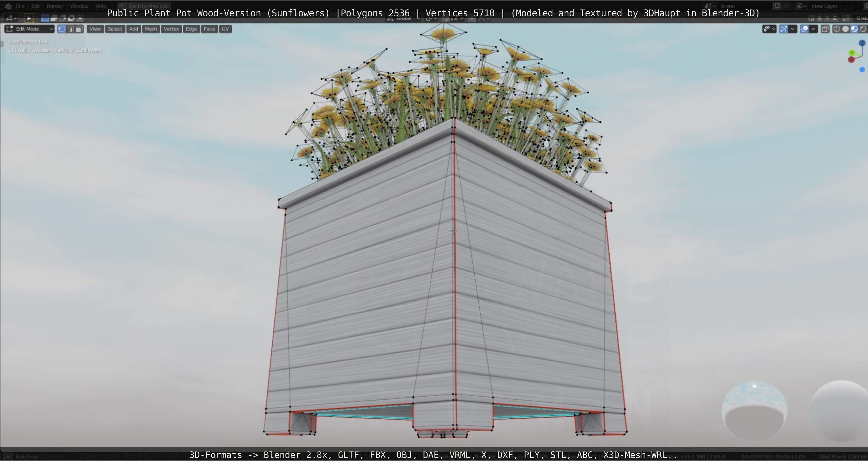Click the Z axis on navigation gizmo
Image resolution: width=868 pixels, height=461 pixels.
[862, 43]
